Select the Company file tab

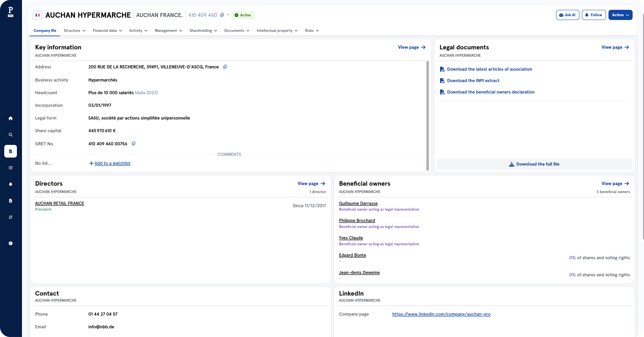(45, 30)
